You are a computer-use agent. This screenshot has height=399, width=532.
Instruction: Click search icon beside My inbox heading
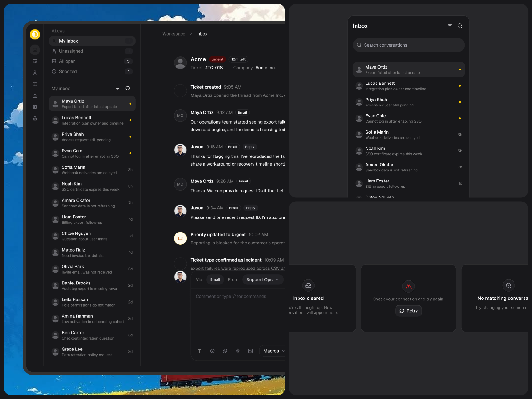128,89
